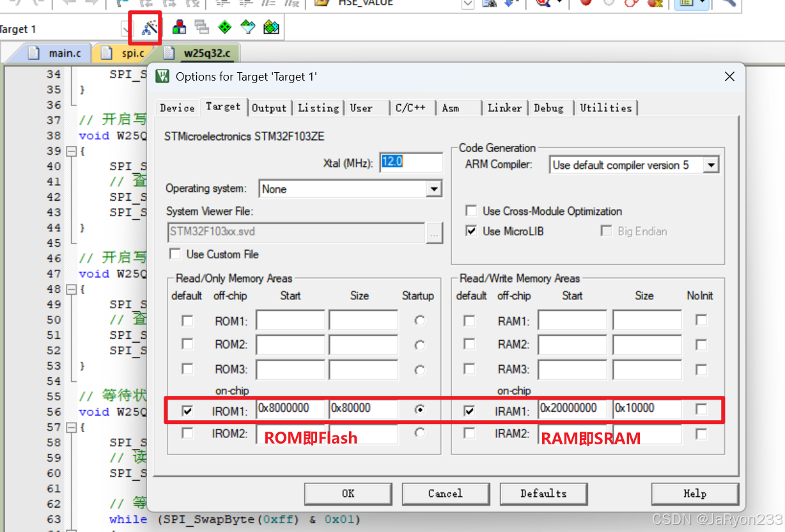Click the Select Software Packs icon

[x=247, y=27]
